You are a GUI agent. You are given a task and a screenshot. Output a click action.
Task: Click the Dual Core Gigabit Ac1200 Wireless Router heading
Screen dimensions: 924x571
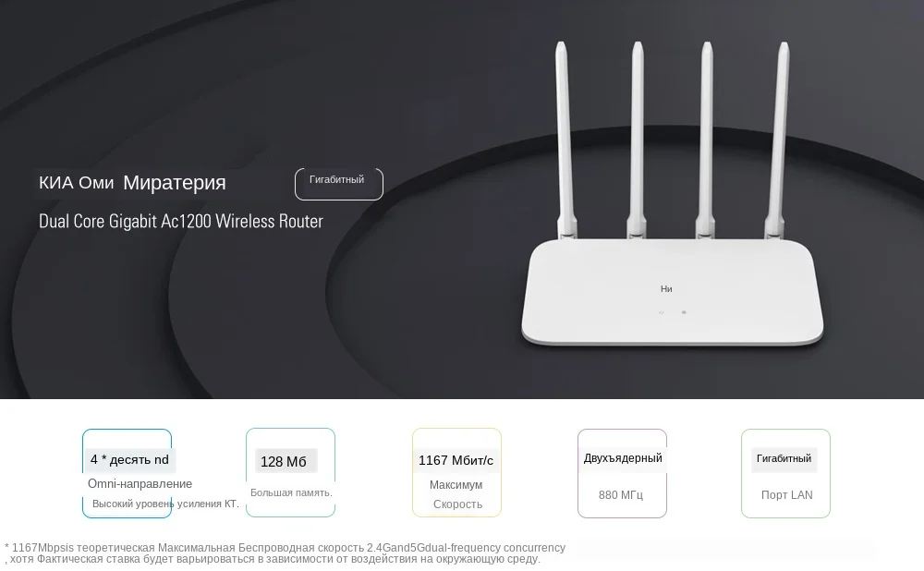point(181,221)
